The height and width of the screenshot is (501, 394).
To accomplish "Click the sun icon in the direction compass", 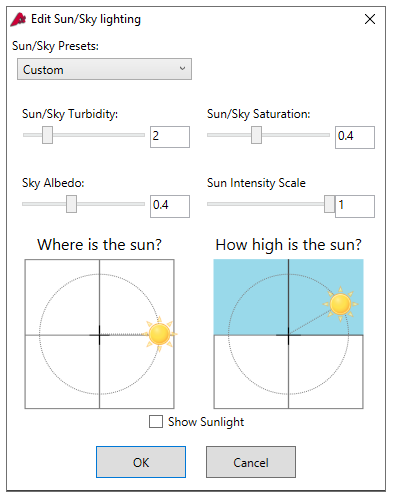I will tap(159, 334).
